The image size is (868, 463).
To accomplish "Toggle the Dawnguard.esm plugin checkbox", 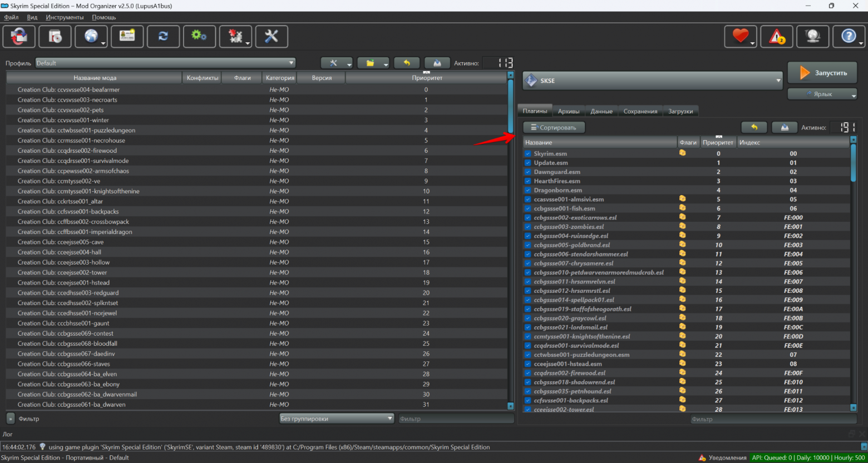I will point(527,172).
